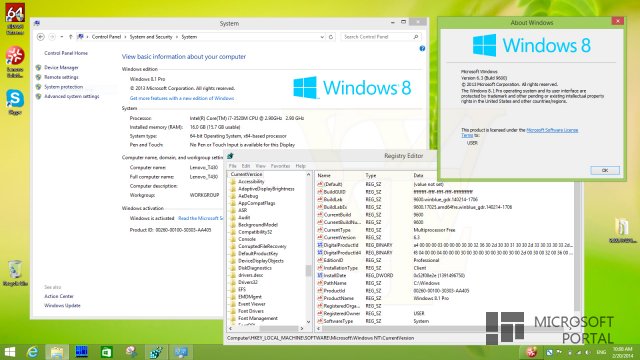Open the green Excel icon on the taskbar
Image resolution: width=640 pixels, height=360 pixels.
click(107, 352)
